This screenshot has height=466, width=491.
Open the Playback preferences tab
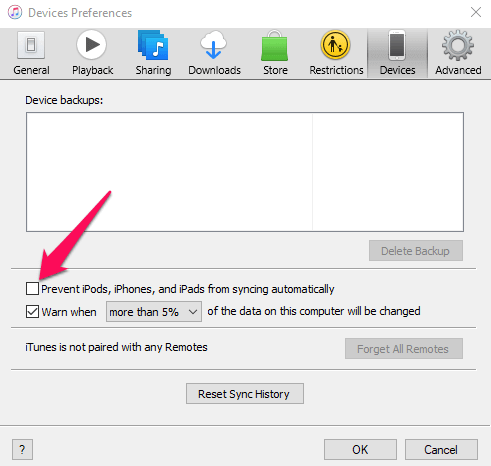click(92, 53)
